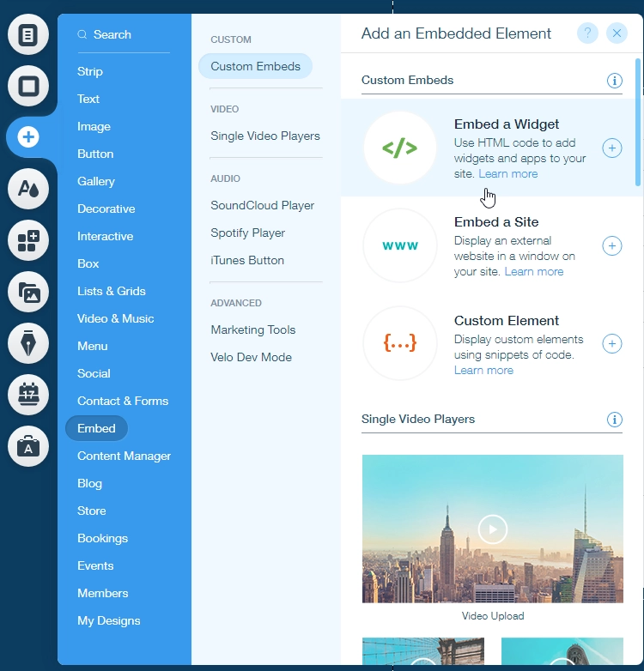
Task: Click info icon beside Single Video Players heading
Action: tap(615, 420)
